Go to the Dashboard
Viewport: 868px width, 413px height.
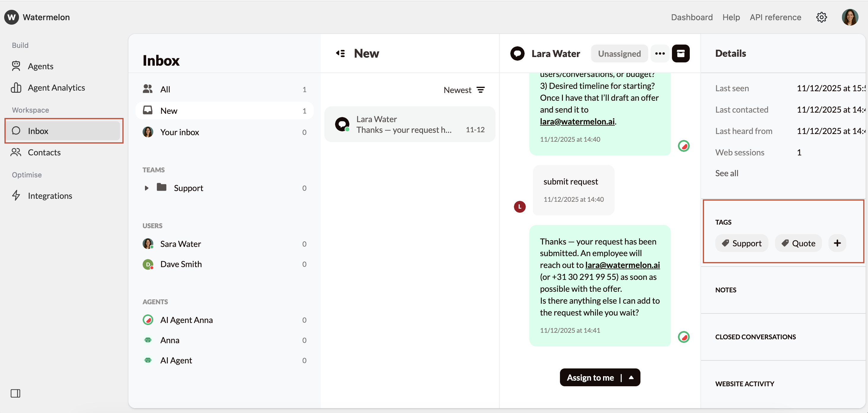692,17
